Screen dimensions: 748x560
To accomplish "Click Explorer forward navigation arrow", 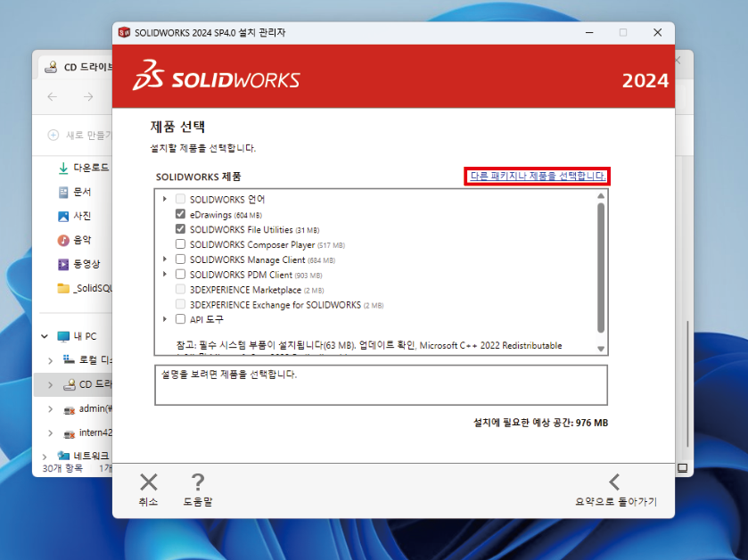I will 88,97.
